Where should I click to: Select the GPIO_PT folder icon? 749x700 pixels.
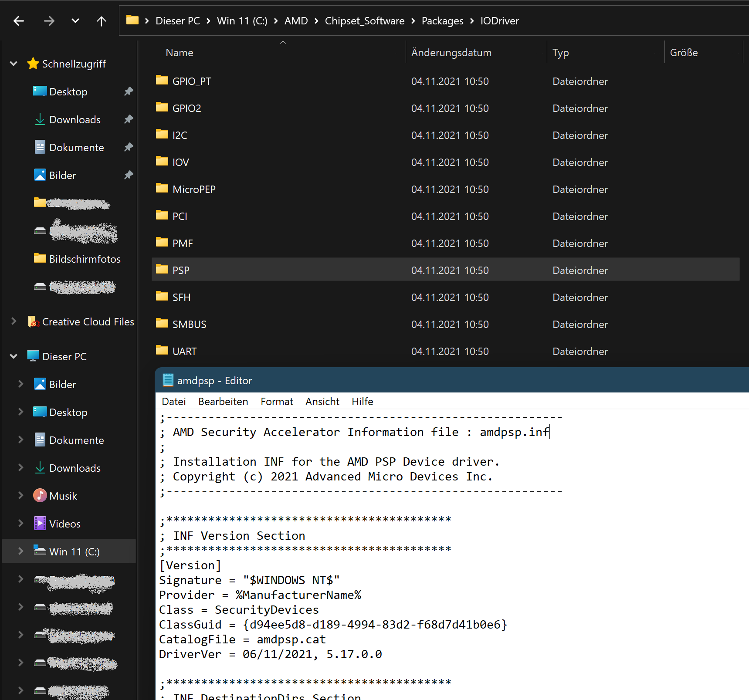162,80
